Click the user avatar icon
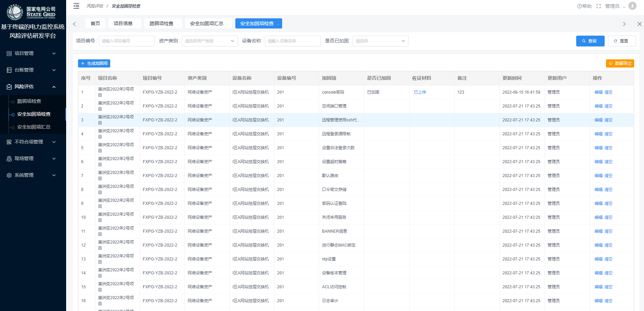 632,6
